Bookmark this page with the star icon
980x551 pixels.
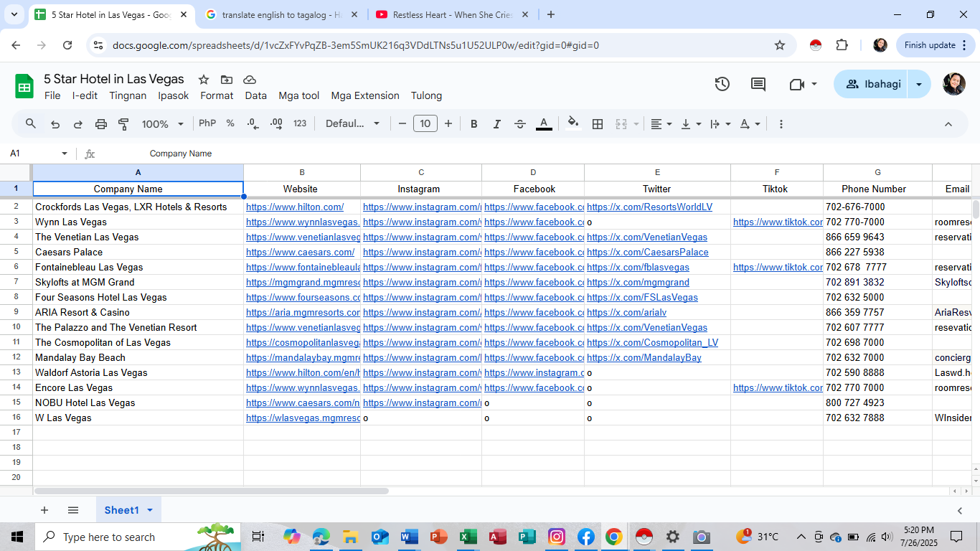[780, 45]
